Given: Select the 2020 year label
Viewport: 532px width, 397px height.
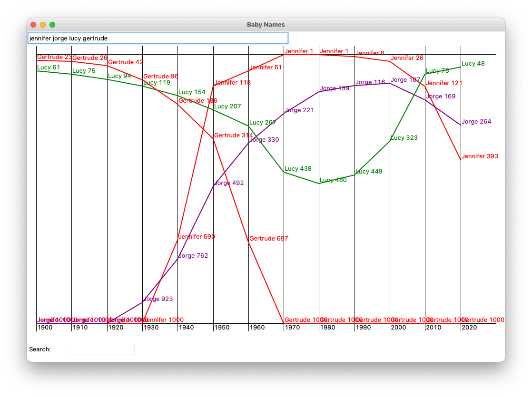Looking at the screenshot, I should tap(469, 328).
